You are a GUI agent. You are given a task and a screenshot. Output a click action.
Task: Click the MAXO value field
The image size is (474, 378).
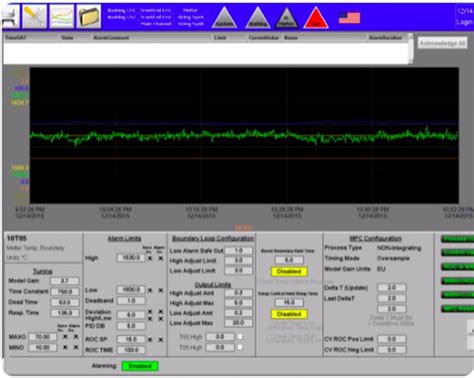click(43, 337)
